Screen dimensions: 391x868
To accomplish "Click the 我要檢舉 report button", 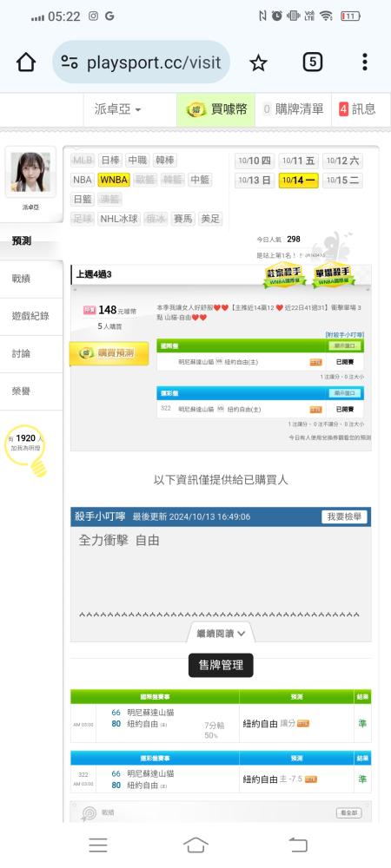I will point(344,517).
